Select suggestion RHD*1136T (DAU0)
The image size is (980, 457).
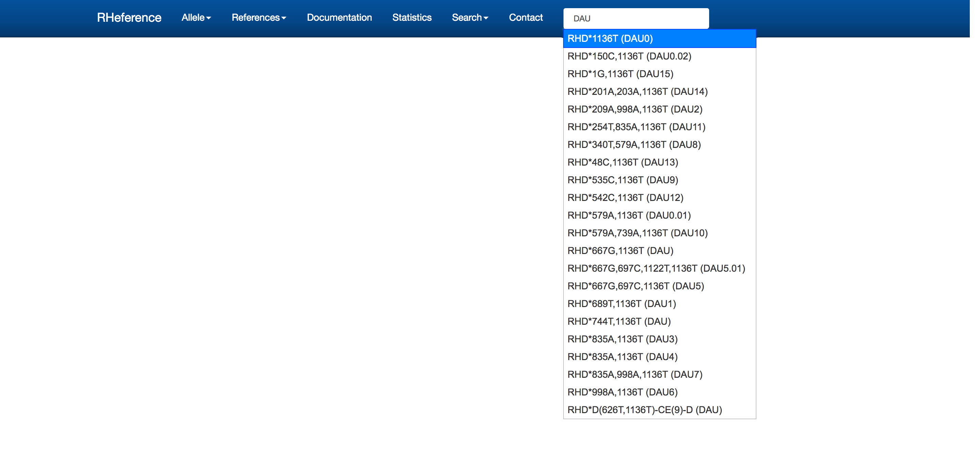click(x=659, y=38)
